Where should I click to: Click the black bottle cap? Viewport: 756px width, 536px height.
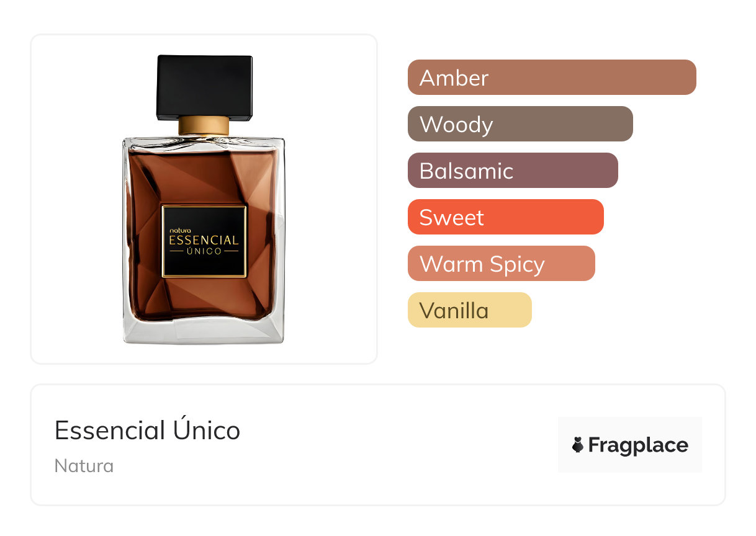coord(205,87)
